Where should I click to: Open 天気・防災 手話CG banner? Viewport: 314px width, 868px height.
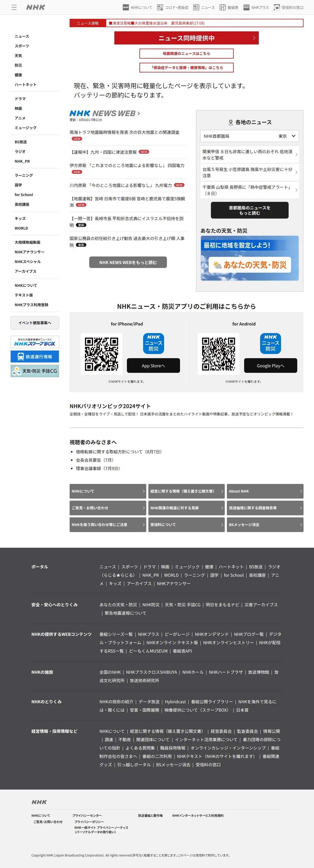point(35,371)
